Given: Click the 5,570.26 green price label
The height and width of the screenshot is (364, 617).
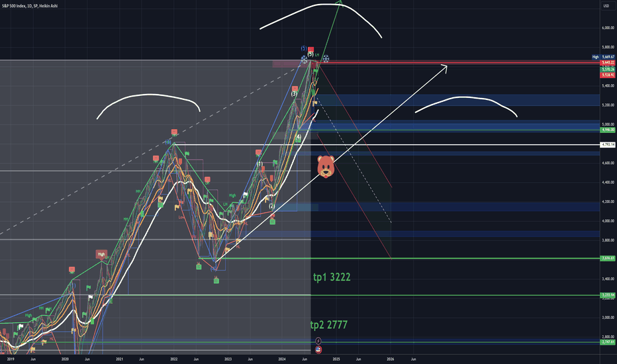Looking at the screenshot, I should (608, 69).
